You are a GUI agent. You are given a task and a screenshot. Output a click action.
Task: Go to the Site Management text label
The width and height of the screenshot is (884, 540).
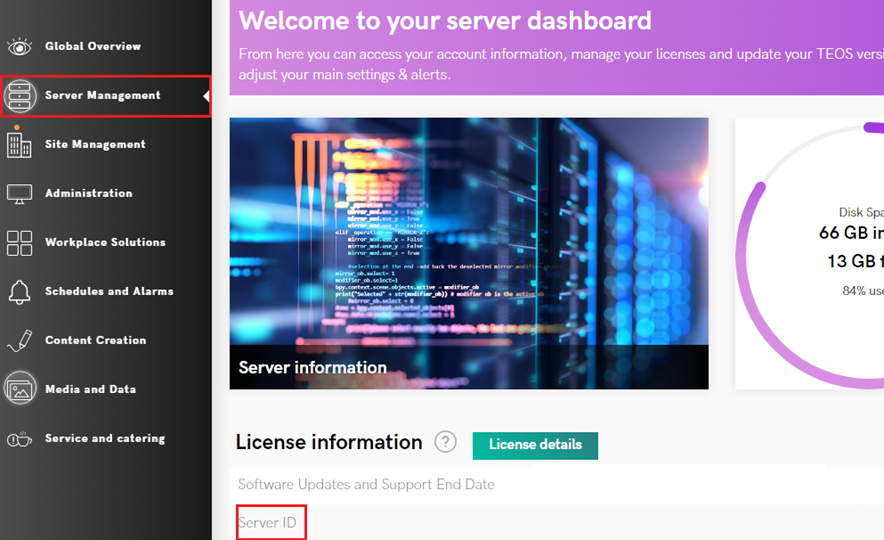pyautogui.click(x=95, y=144)
